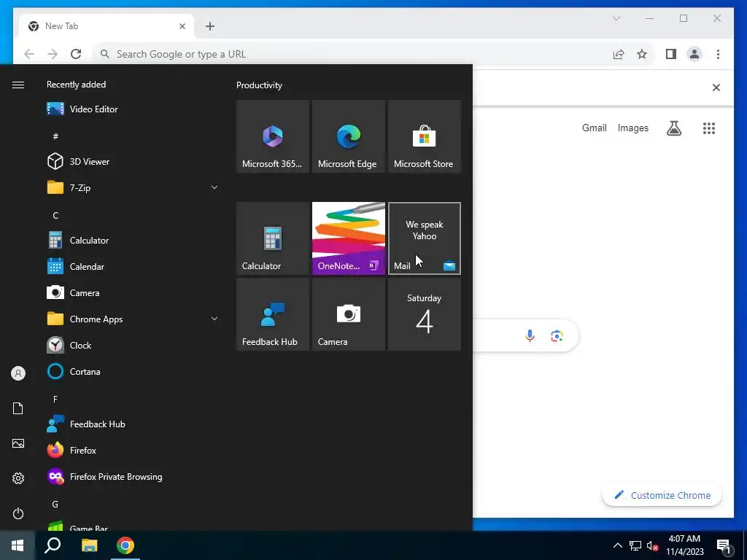Open the Calculator tile
Viewport: 747px width, 560px height.
point(273,238)
